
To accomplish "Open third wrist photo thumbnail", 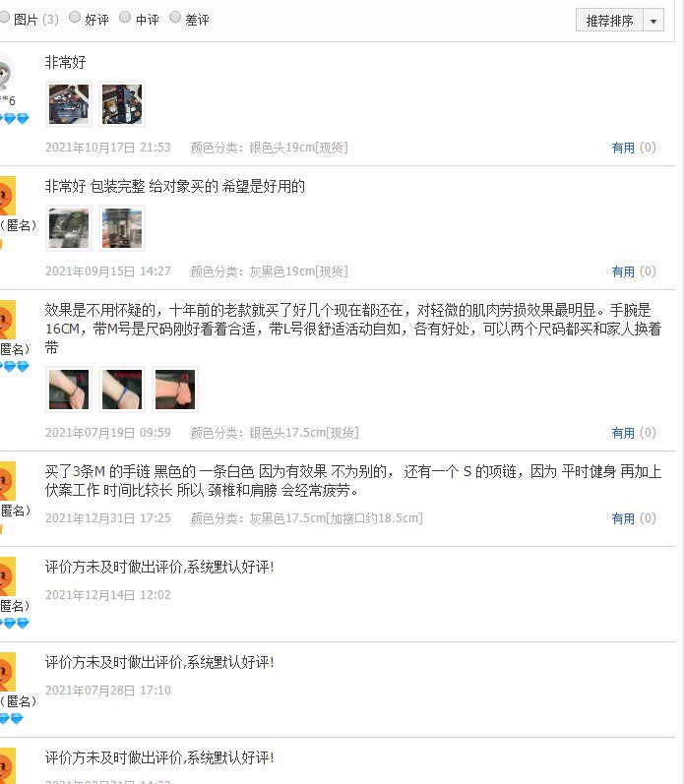I will click(x=175, y=390).
